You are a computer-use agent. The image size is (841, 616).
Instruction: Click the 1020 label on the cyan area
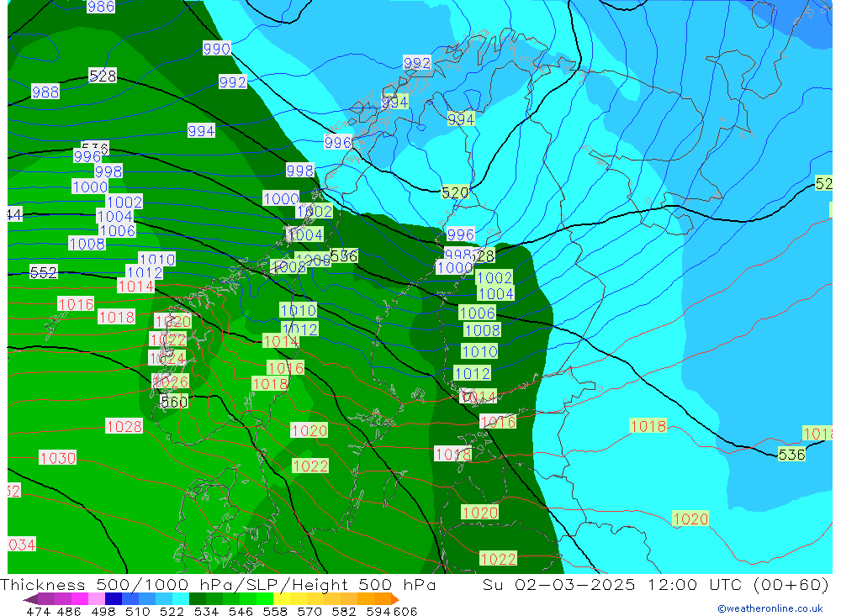pos(690,519)
